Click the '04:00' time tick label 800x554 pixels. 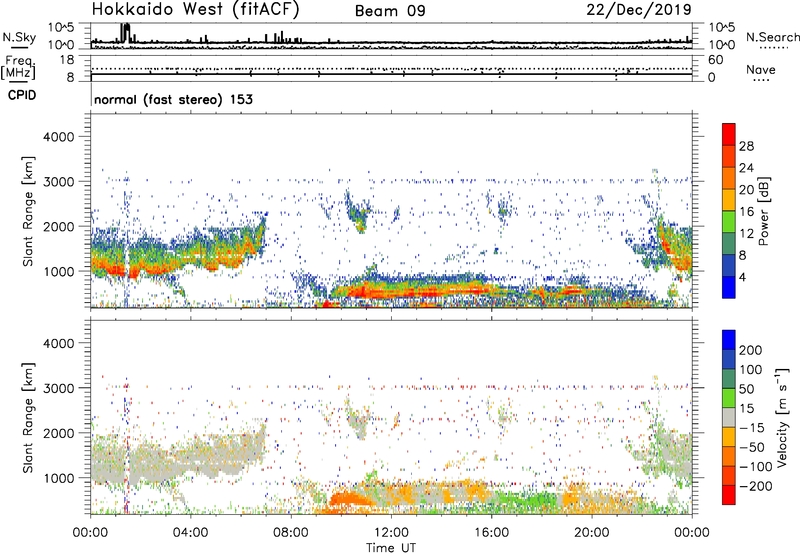[x=191, y=533]
